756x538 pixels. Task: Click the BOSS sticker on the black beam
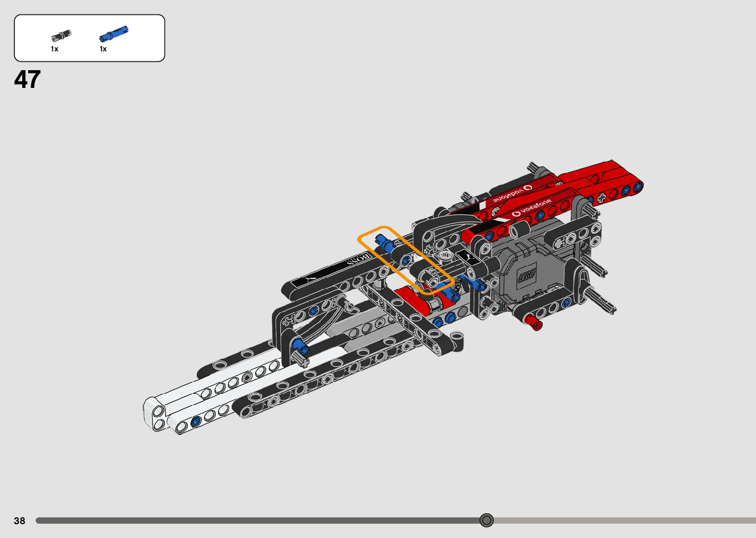pos(359,258)
